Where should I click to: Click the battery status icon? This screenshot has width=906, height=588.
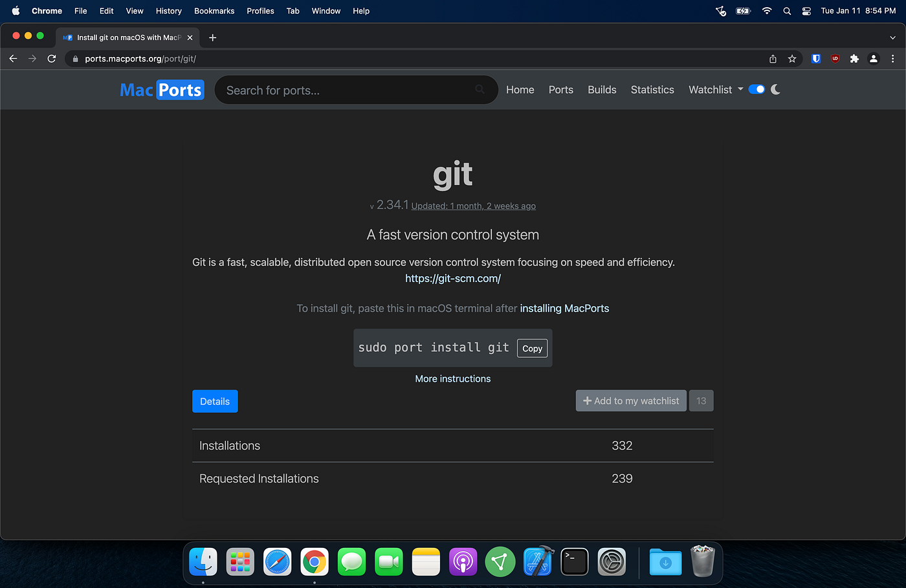point(744,11)
